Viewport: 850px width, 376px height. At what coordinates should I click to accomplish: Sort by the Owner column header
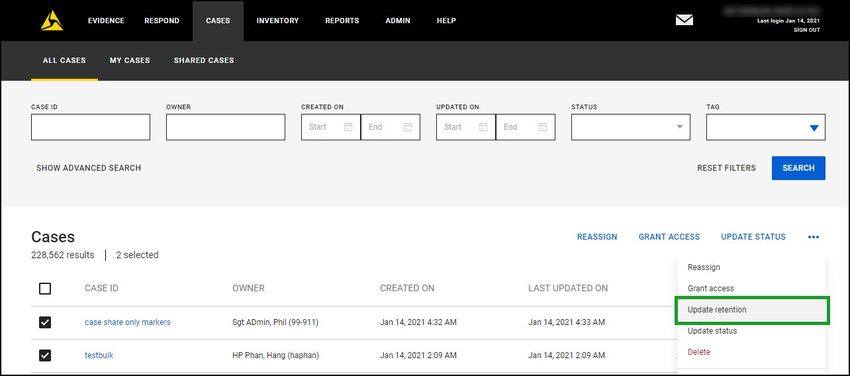(248, 288)
